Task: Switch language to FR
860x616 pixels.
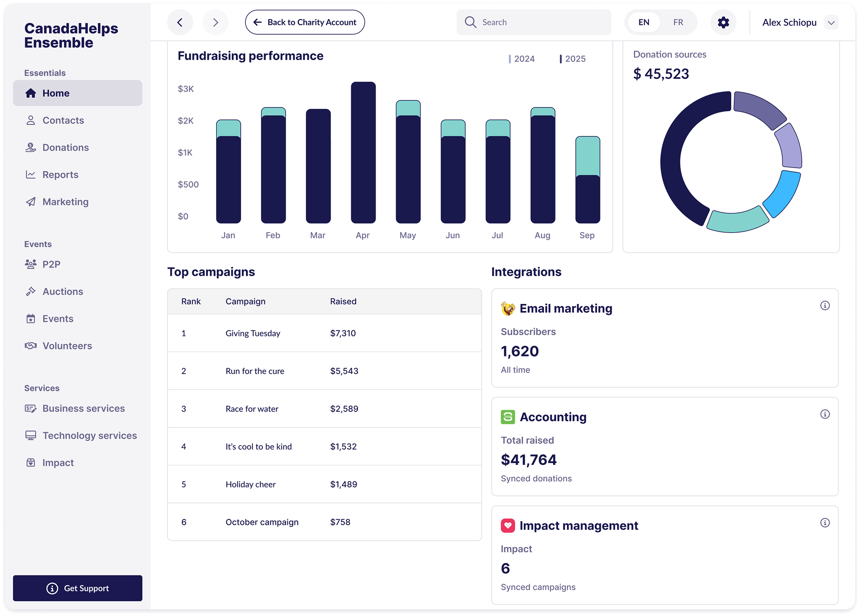Action: [678, 22]
